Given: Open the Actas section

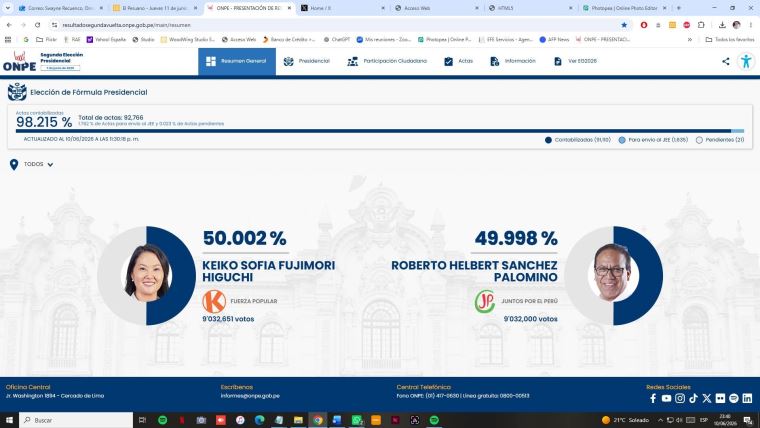Looking at the screenshot, I should [459, 62].
